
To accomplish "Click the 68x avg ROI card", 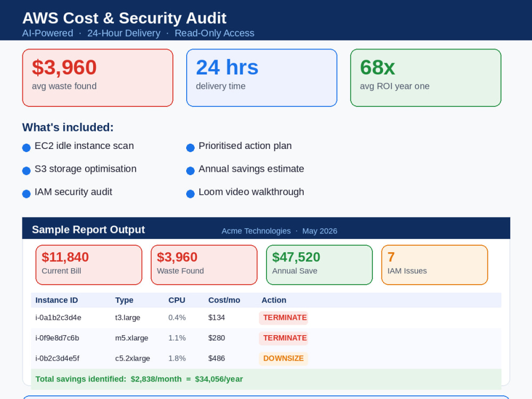I will 426,78.
